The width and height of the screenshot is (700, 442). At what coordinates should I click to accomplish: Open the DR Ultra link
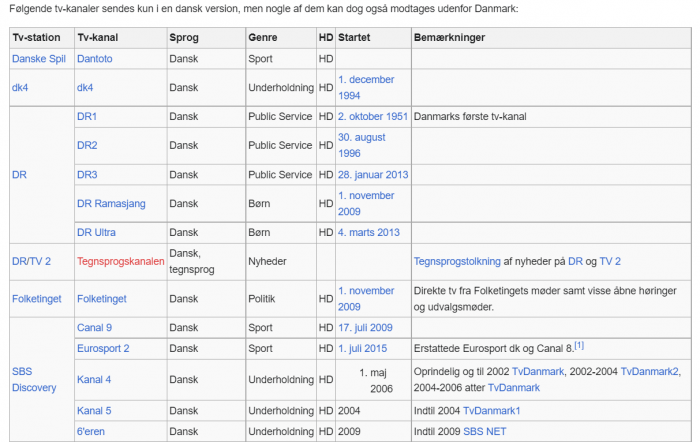(96, 233)
